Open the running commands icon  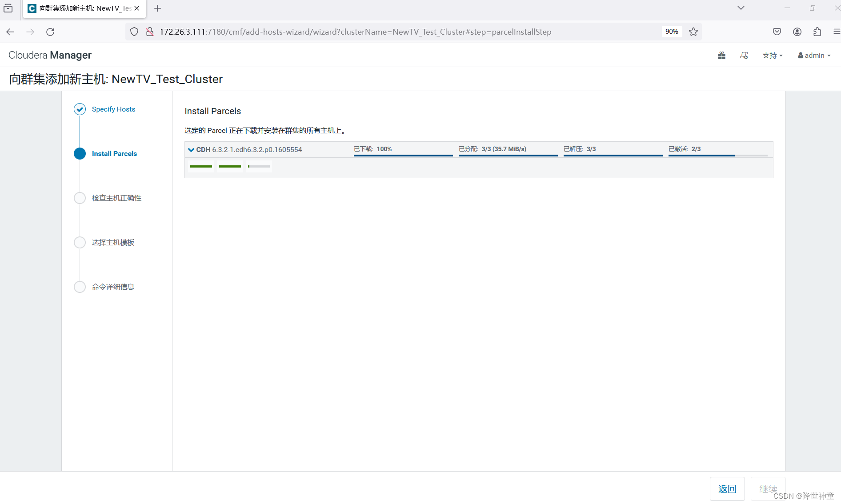tap(744, 55)
